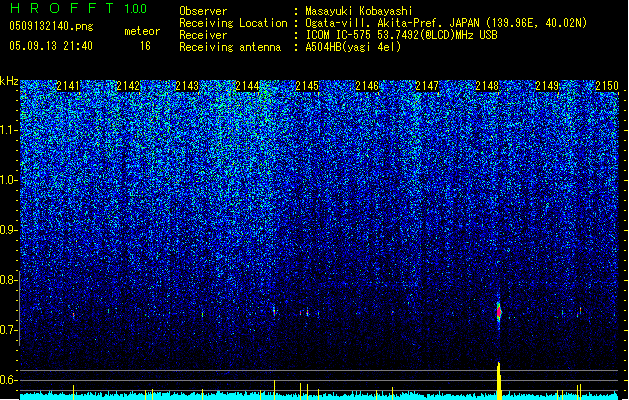This screenshot has height=400, width=629.
Task: Click the 2146 time marker
Action: coord(367,86)
